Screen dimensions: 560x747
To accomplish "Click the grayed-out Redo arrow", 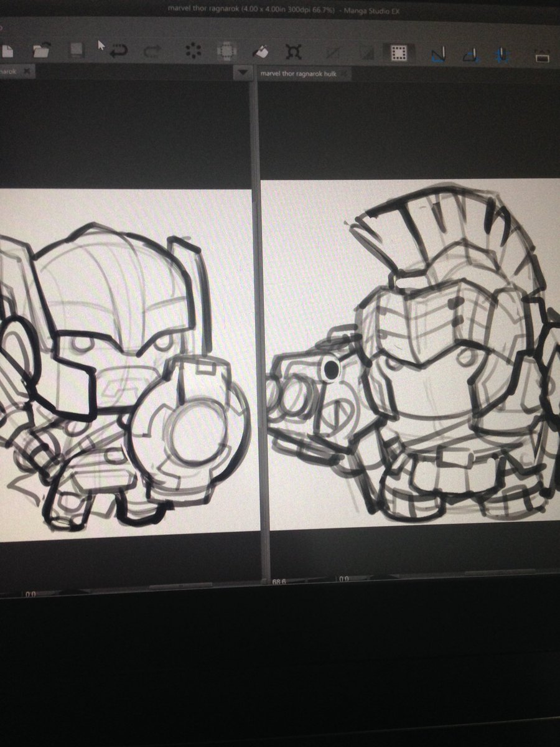I will click(152, 52).
